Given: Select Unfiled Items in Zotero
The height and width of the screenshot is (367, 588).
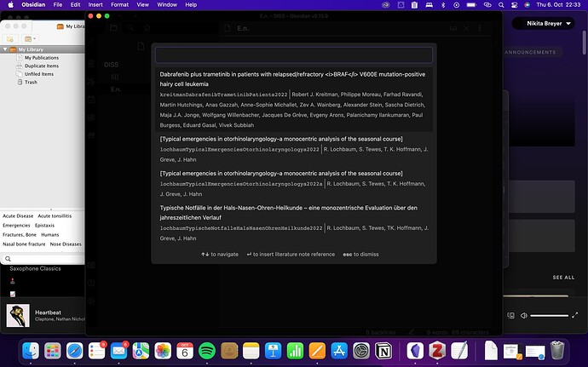Looking at the screenshot, I should click(39, 74).
